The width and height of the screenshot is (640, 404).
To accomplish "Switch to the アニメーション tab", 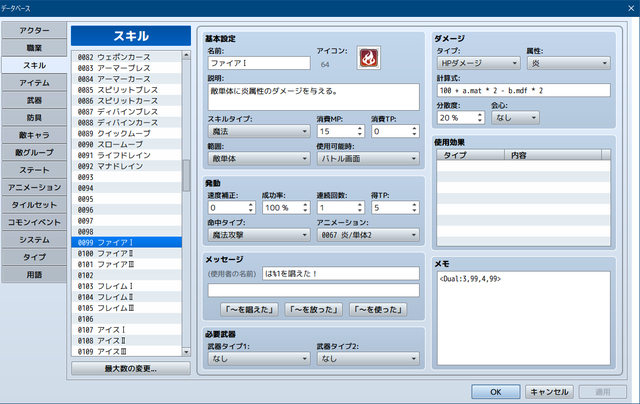I will click(x=34, y=188).
